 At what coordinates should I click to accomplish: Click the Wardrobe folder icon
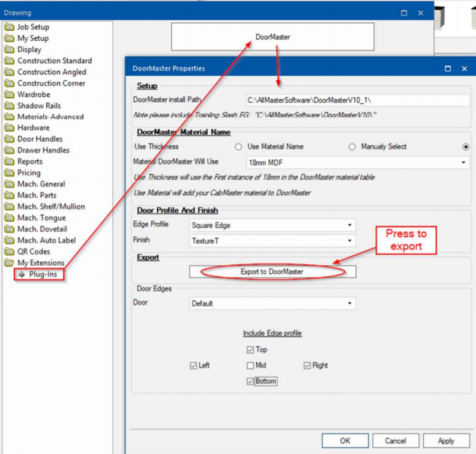[x=10, y=94]
